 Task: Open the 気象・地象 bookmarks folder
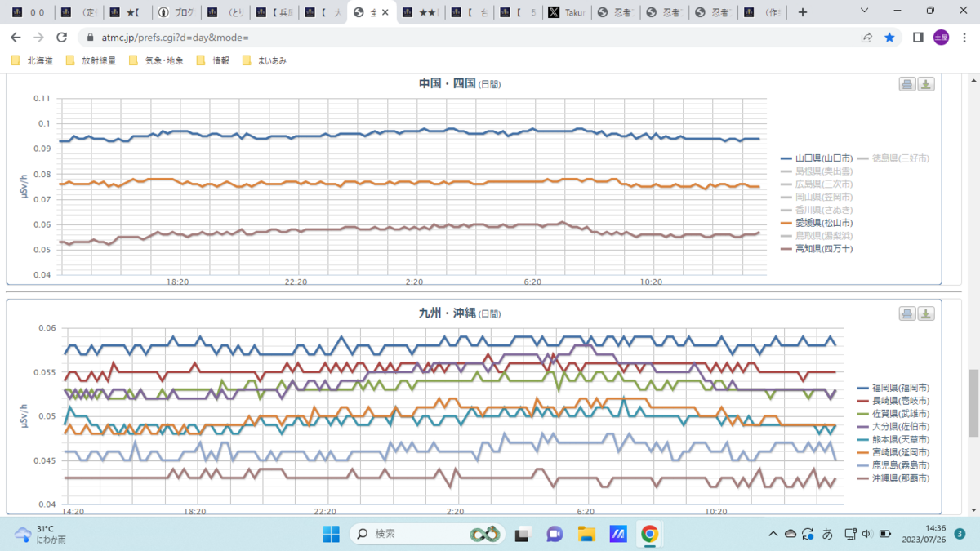[157, 60]
